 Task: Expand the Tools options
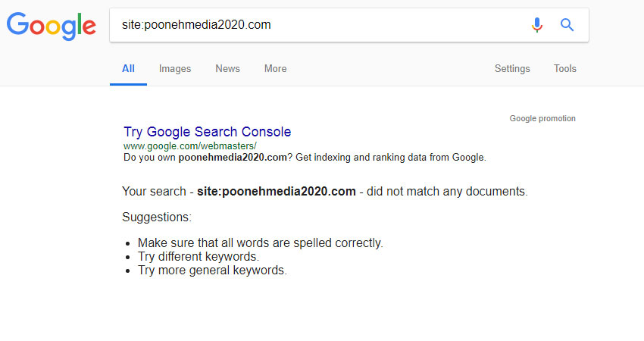564,69
